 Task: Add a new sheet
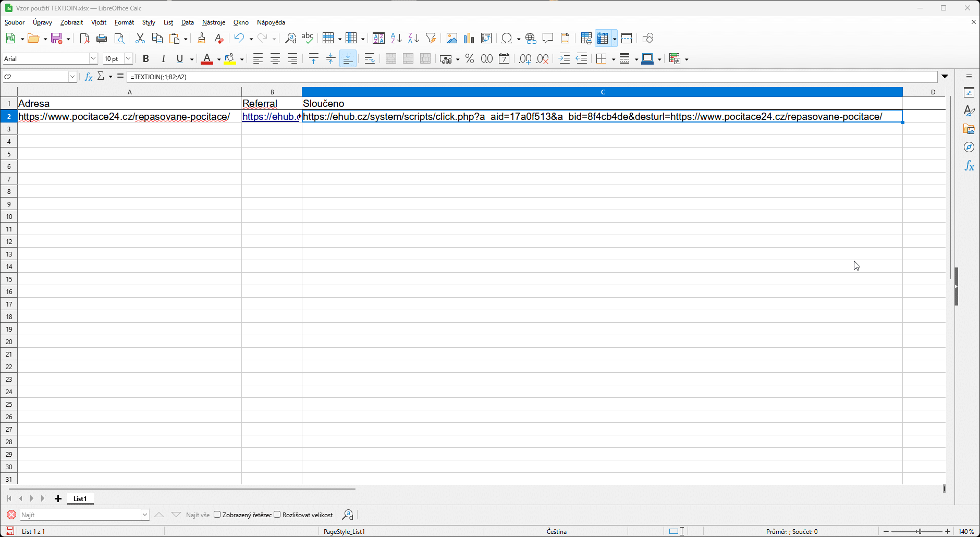pos(58,498)
